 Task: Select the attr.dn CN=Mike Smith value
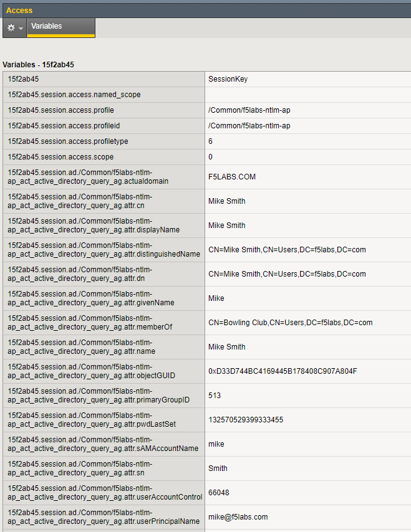click(x=287, y=274)
